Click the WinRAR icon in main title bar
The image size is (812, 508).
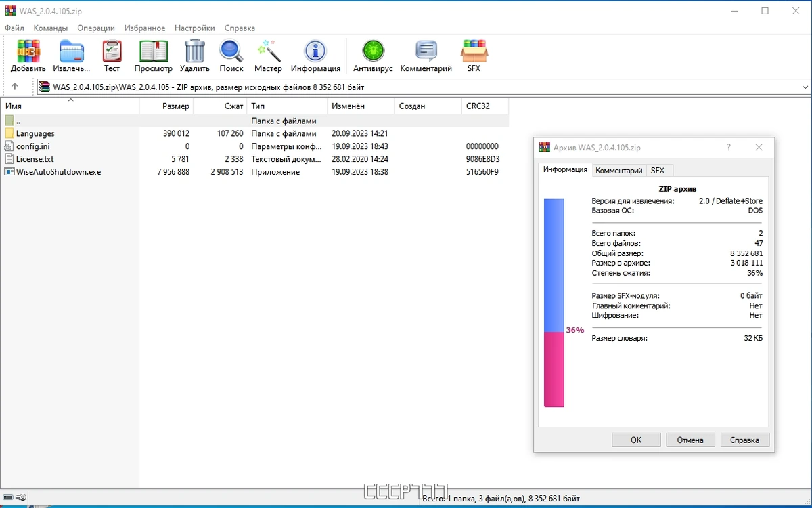[x=10, y=11]
